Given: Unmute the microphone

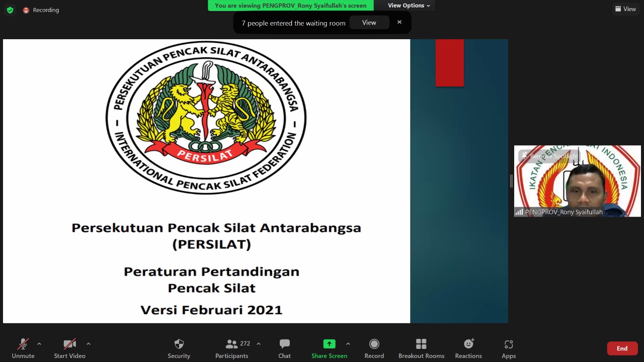Looking at the screenshot, I should pos(23,348).
